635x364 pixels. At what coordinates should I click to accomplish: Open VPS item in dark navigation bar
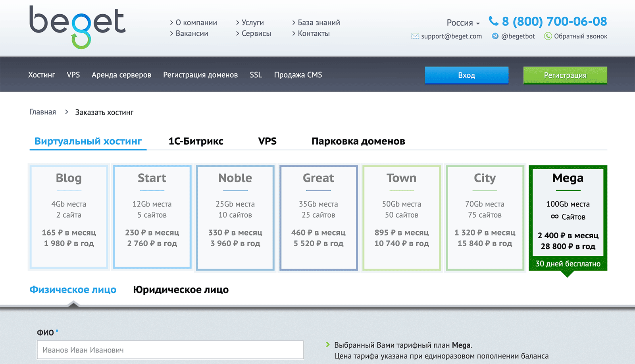tap(73, 75)
